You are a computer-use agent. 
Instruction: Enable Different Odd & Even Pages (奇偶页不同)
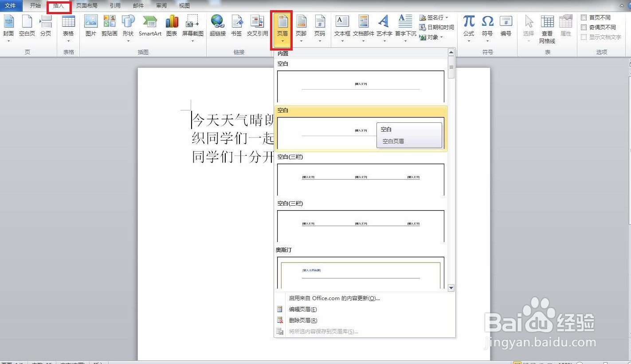[599, 27]
